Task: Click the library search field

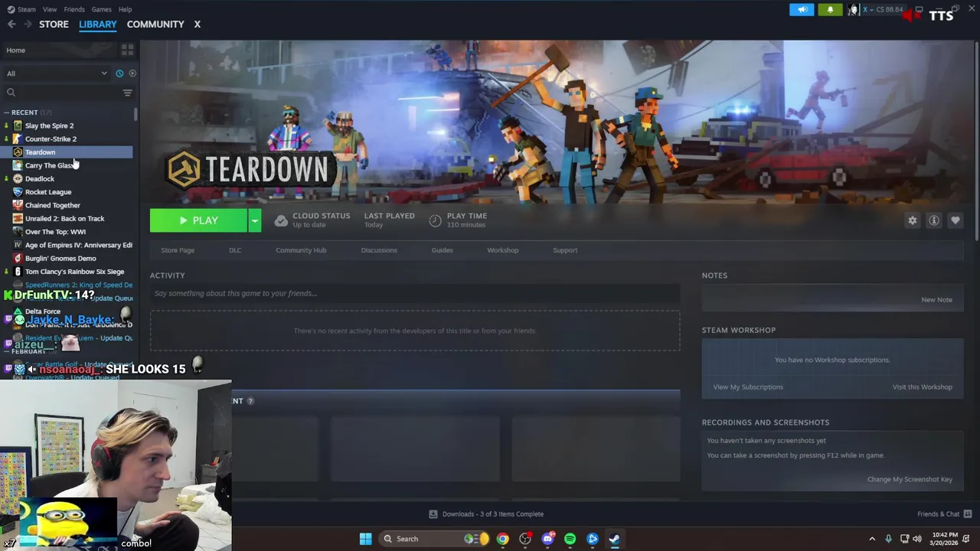Action: coord(61,93)
